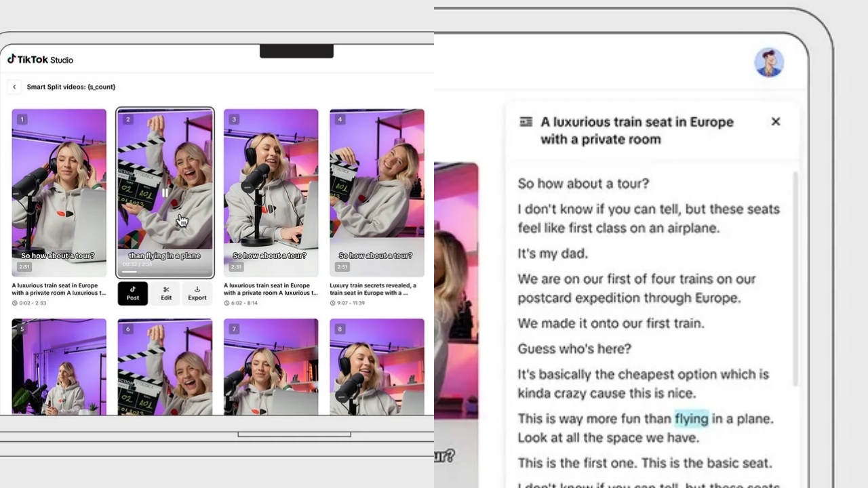Click the highlighted word flying in the transcript

coord(690,419)
